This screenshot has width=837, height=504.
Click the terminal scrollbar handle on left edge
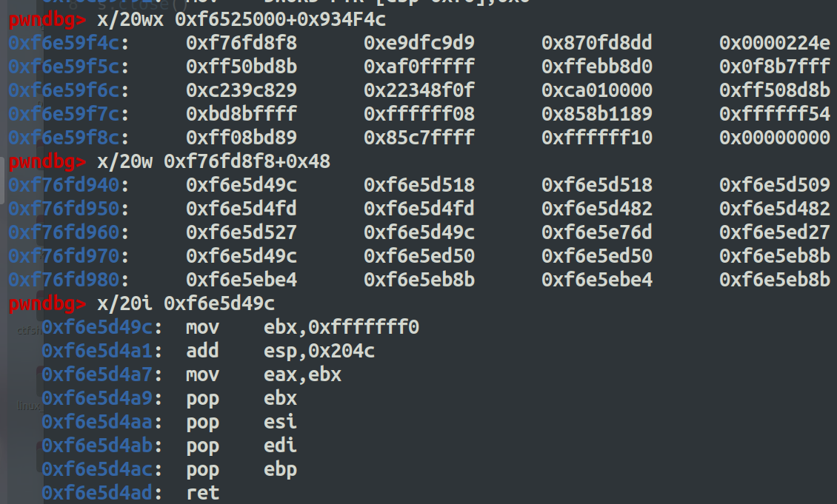click(x=3, y=180)
